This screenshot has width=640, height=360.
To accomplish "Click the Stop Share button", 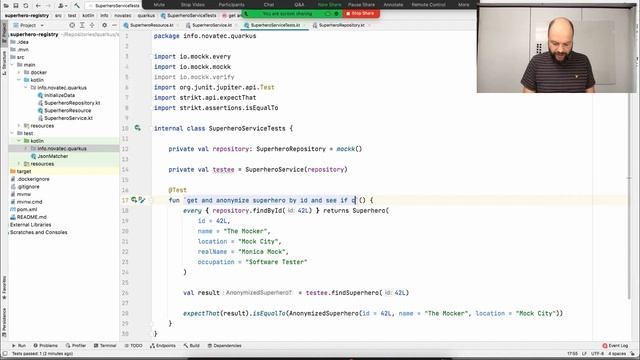I will [361, 13].
